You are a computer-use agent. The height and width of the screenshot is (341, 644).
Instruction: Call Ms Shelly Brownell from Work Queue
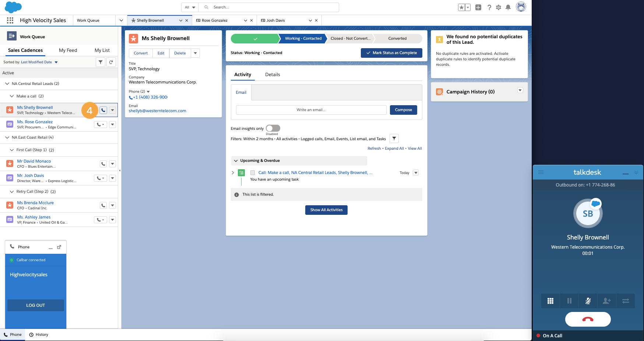(103, 110)
